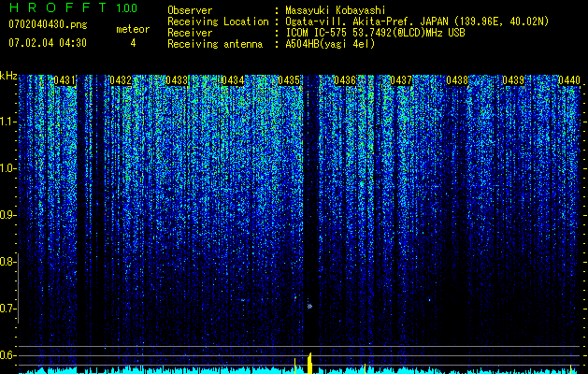
Task: Click the Receiving Location Ogata-vill. text
Action: tap(417, 22)
